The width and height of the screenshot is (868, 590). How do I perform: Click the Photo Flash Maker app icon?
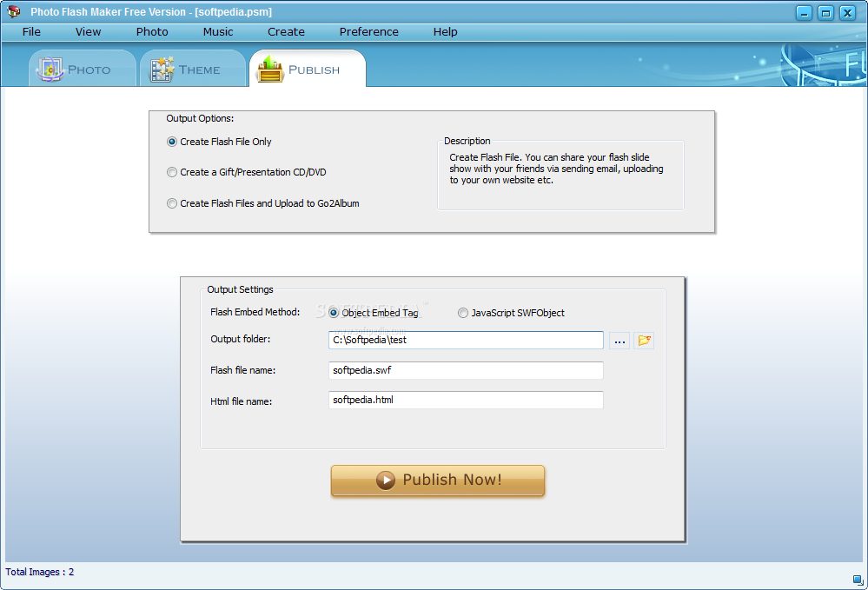14,11
